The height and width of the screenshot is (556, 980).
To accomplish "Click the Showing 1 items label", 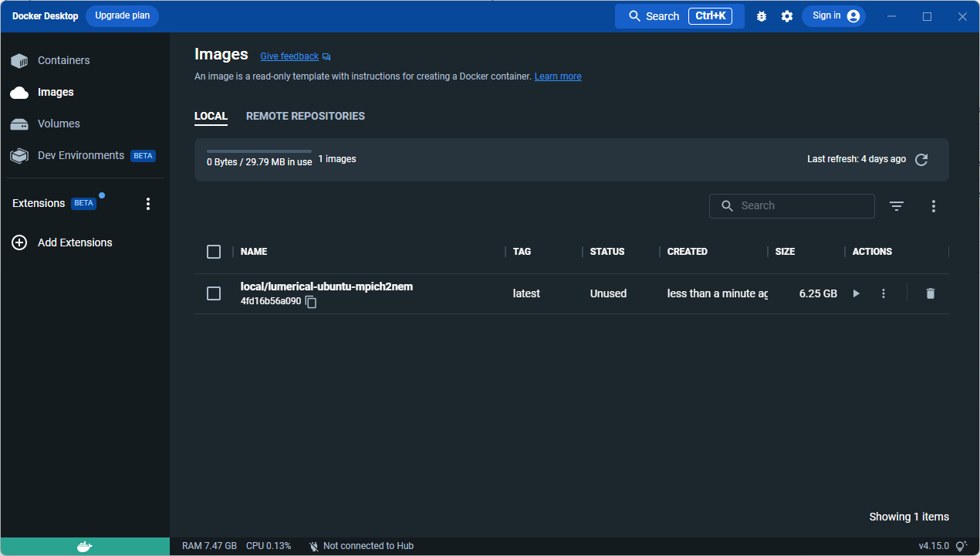I will [x=909, y=517].
